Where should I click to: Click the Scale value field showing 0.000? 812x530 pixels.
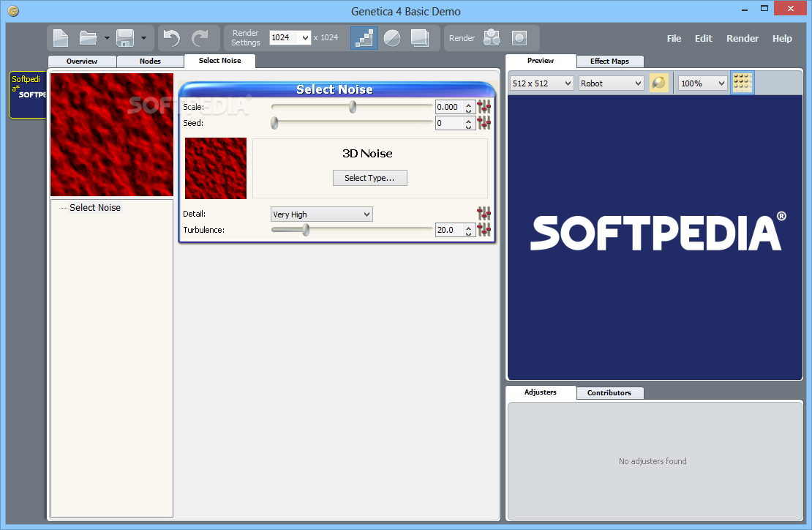449,107
